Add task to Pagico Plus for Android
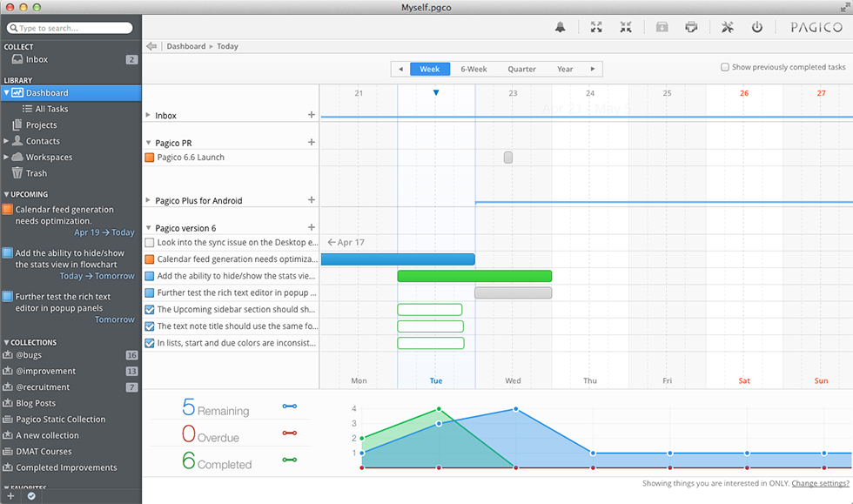 (312, 199)
